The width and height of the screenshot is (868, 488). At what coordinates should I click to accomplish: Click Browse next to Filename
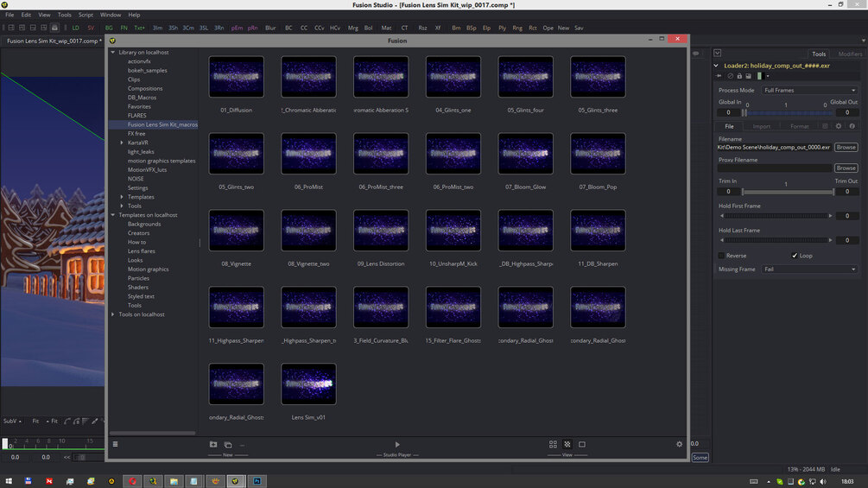point(846,147)
